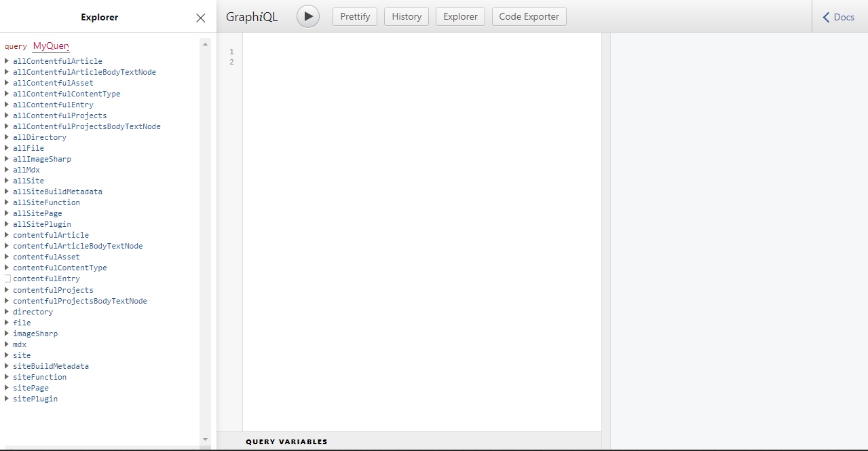Expand contentfulArticleBodyTextNode arrow
The height and width of the screenshot is (451, 868).
tap(7, 246)
